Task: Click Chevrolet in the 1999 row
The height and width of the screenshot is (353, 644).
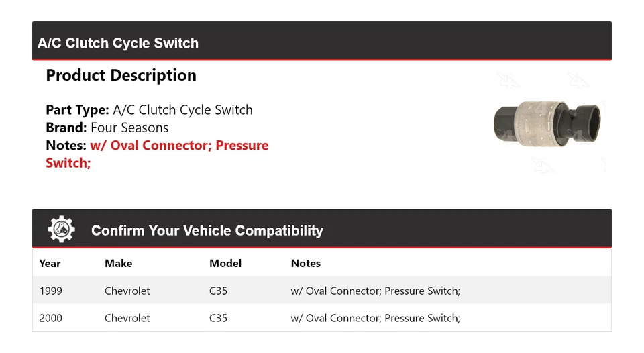Action: 127,291
